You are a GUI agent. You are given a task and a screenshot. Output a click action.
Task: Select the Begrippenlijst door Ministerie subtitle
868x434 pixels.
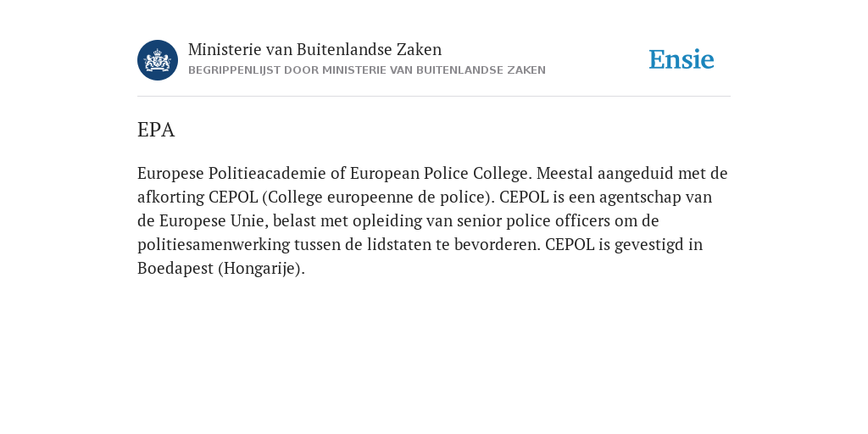tap(367, 70)
